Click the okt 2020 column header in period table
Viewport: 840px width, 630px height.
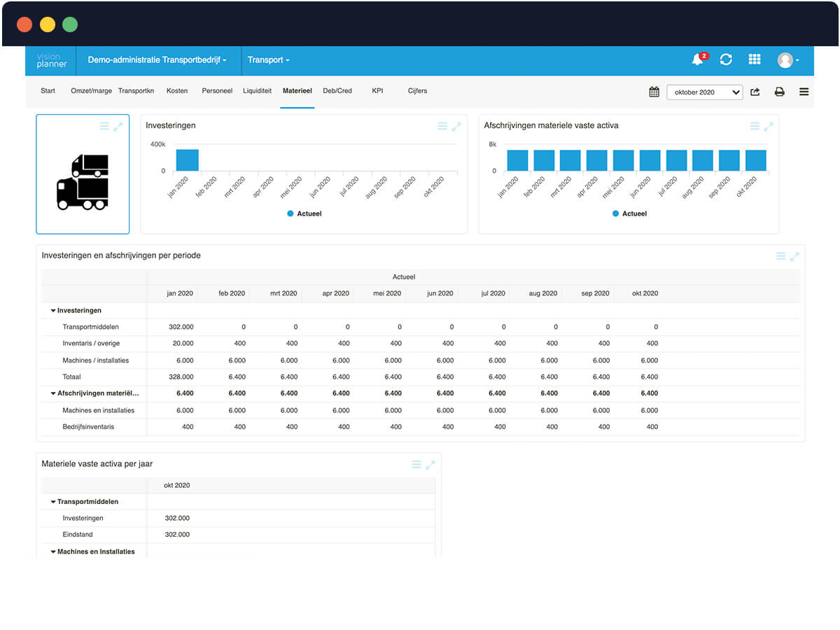click(645, 293)
